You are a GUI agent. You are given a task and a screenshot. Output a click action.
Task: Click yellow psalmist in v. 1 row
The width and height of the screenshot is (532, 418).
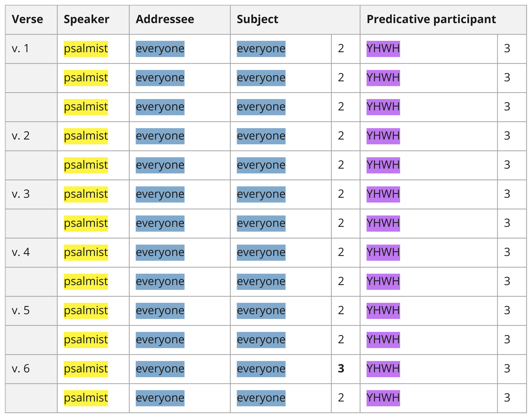point(86,49)
